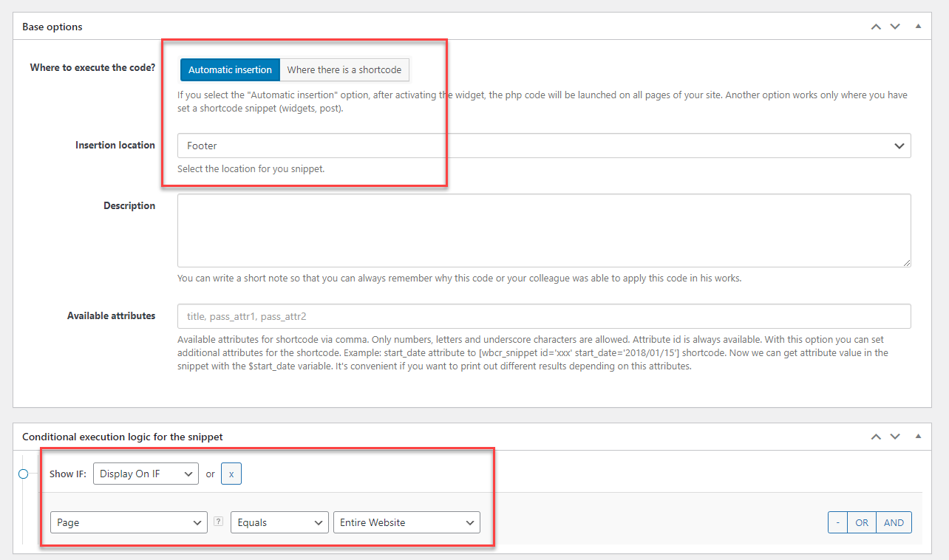The height and width of the screenshot is (560, 949).
Task: Click the circle marker beside Show IF
Action: [23, 474]
